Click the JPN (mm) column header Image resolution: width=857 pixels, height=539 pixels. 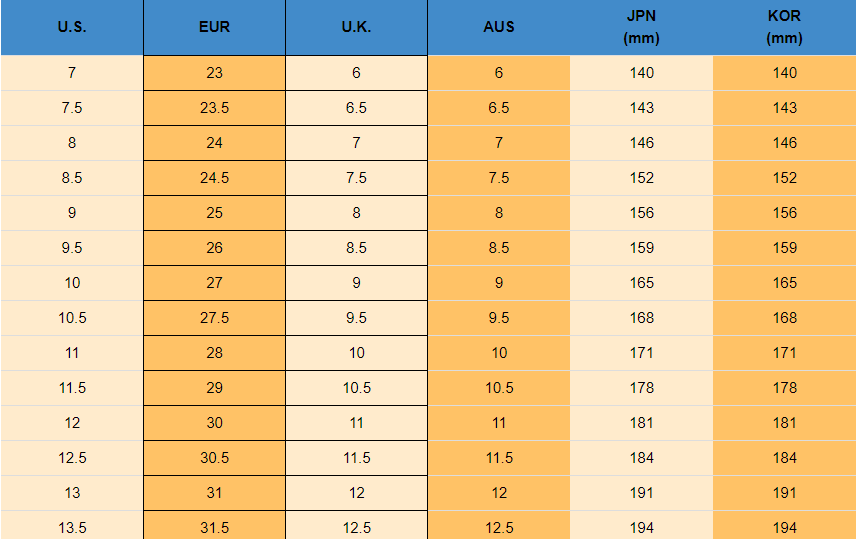641,27
